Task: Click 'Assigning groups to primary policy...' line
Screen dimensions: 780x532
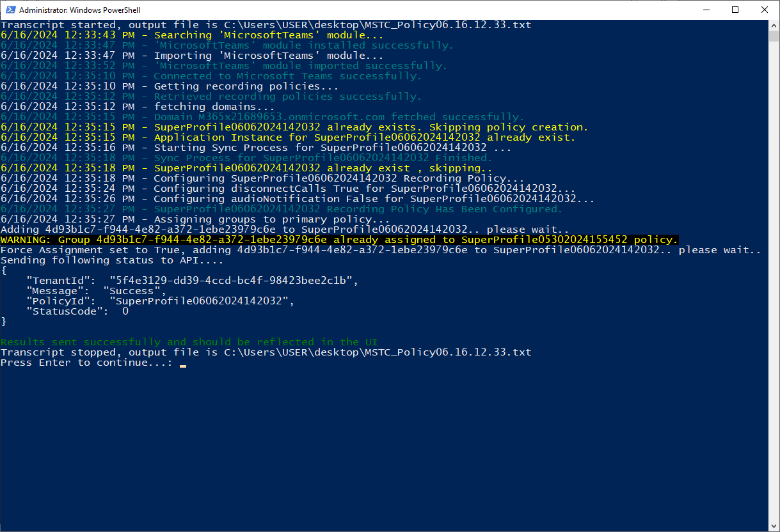Action: pos(195,219)
